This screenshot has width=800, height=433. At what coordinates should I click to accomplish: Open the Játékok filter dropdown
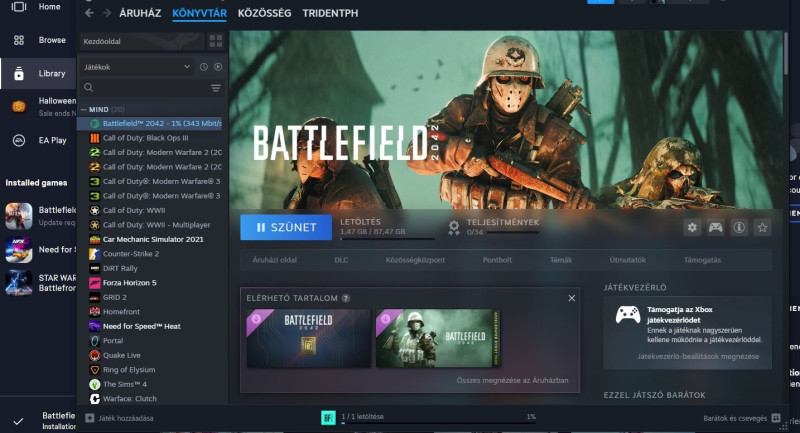point(137,67)
